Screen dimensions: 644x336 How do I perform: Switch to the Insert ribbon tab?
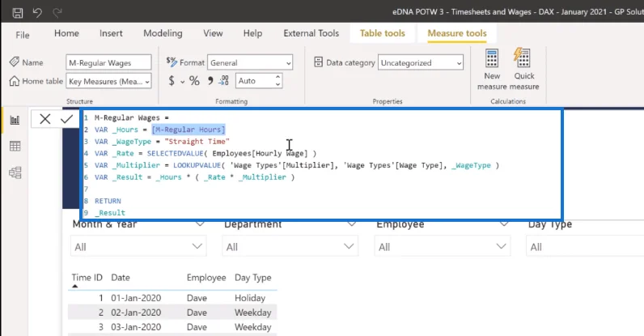tap(111, 33)
